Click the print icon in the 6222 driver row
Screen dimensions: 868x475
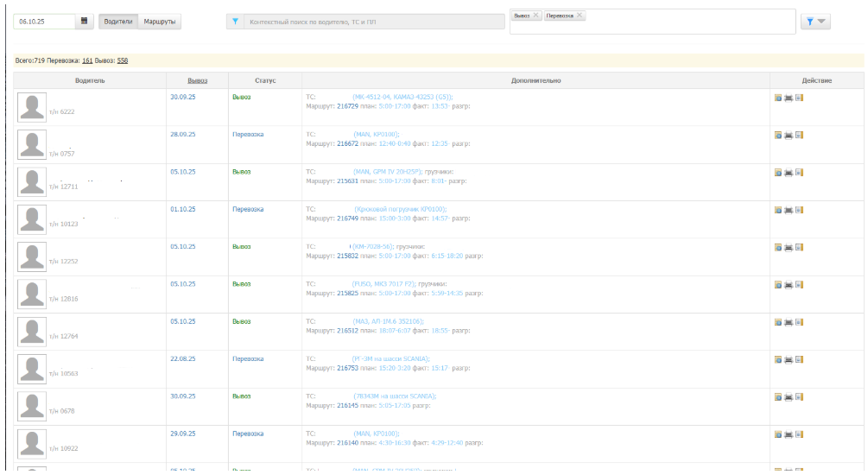(789, 98)
